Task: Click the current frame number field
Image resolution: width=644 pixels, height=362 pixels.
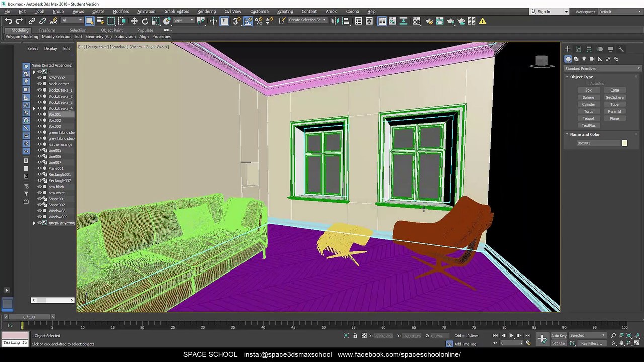Action: 511,343
